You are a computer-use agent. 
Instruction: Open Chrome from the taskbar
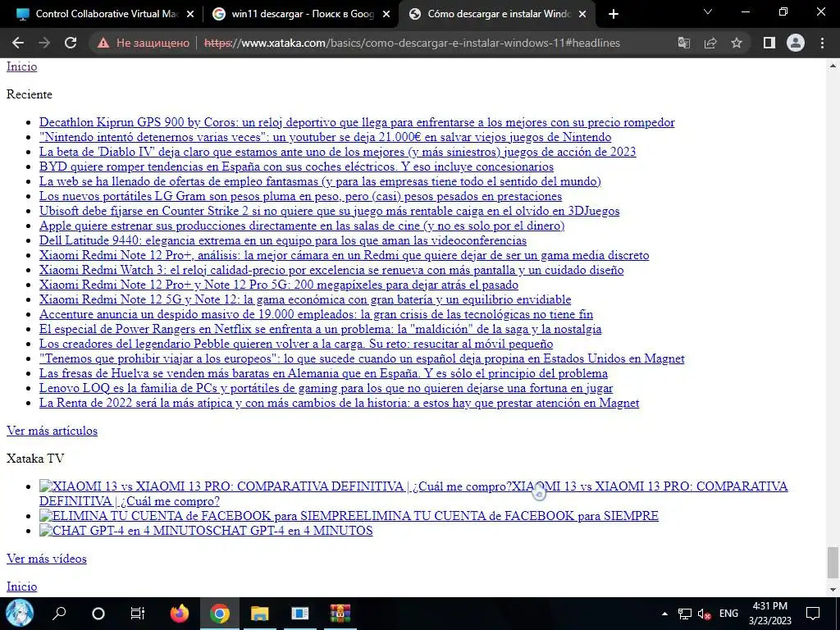pos(220,614)
